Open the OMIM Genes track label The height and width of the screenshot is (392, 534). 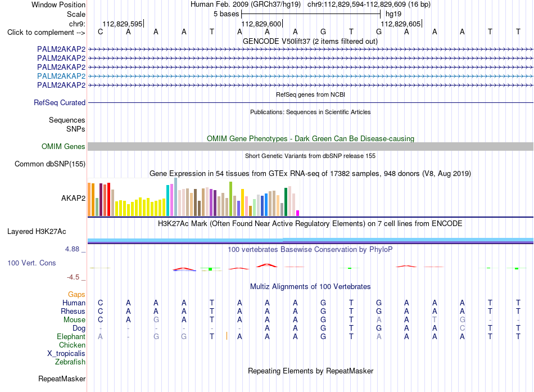tap(64, 147)
